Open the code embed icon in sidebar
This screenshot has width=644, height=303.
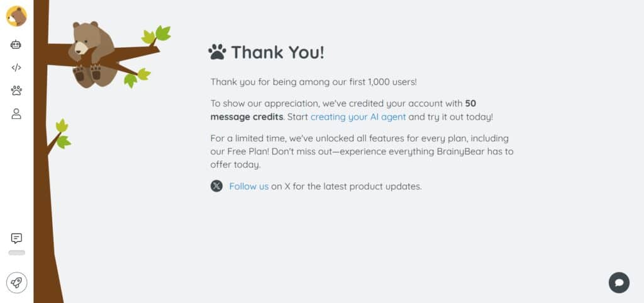pos(16,67)
